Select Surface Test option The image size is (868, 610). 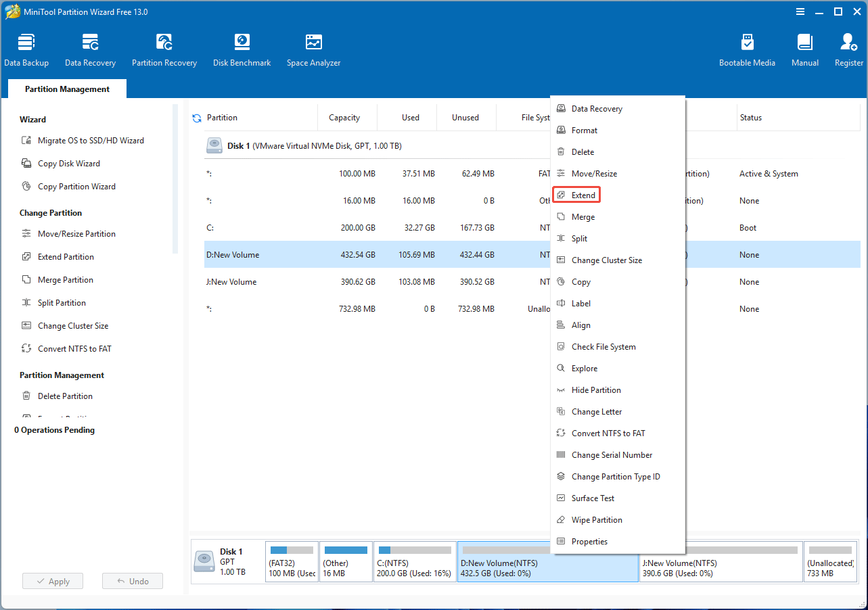(x=591, y=498)
